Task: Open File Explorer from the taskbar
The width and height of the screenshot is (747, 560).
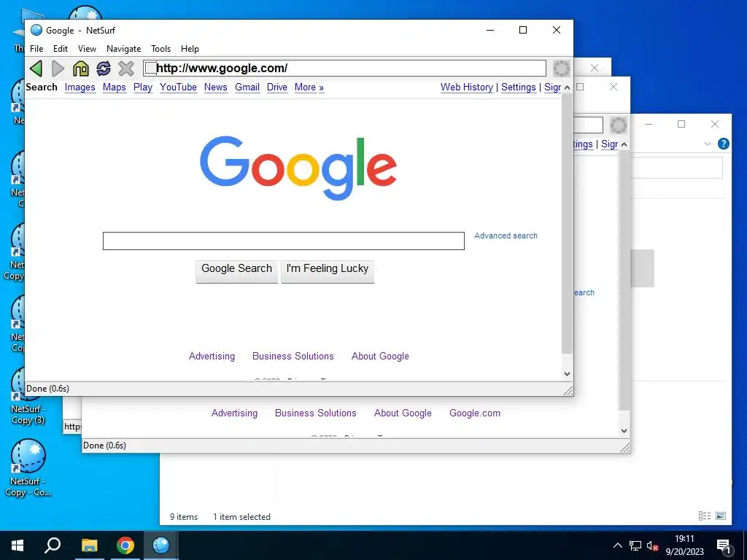Action: [x=89, y=545]
